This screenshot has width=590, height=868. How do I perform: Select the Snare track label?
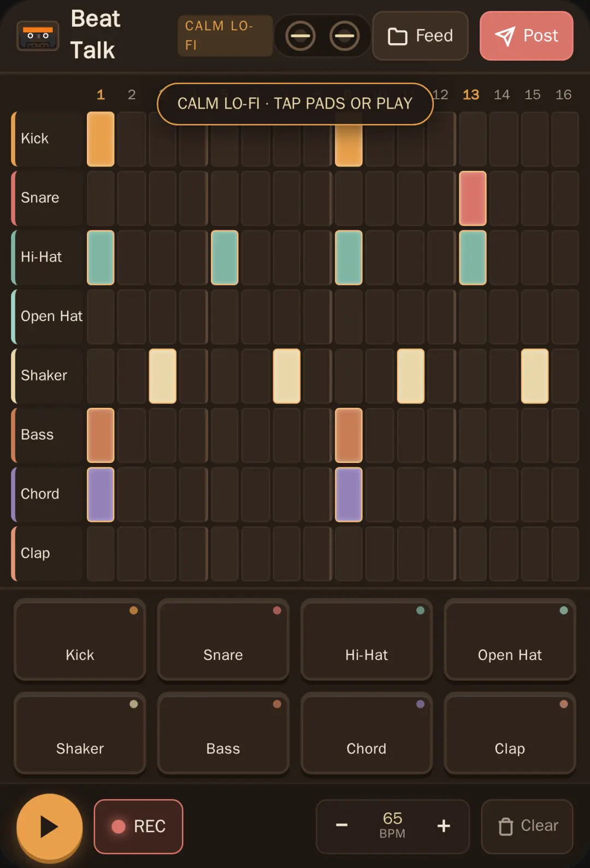pos(48,198)
